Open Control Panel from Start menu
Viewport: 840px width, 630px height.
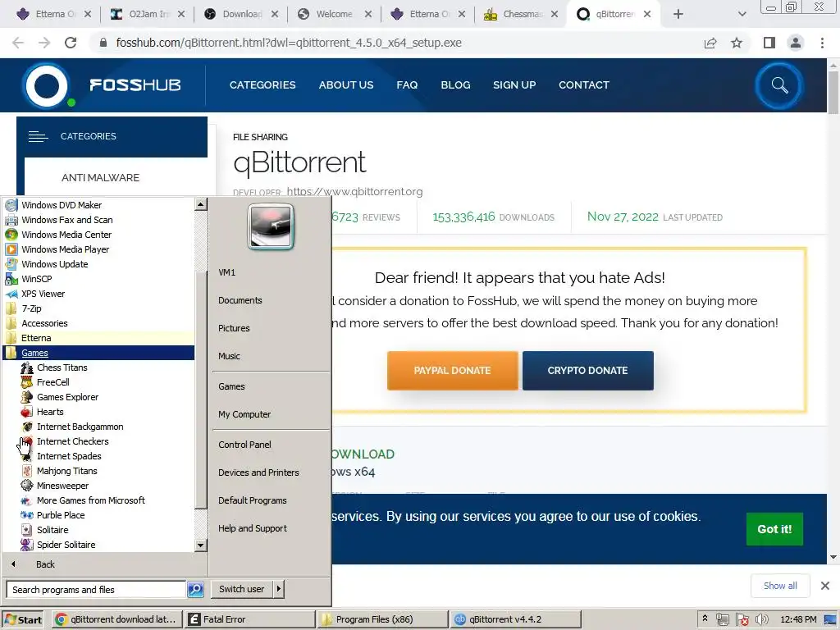(x=244, y=445)
